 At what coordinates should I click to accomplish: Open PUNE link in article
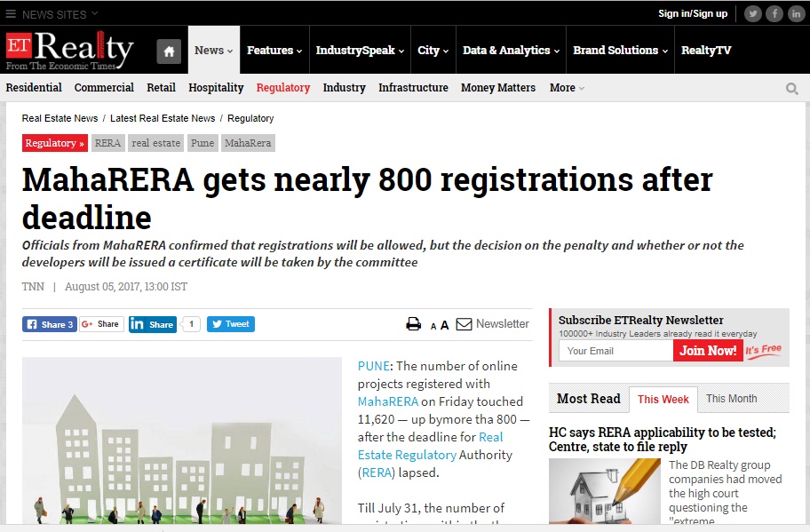pyautogui.click(x=374, y=366)
